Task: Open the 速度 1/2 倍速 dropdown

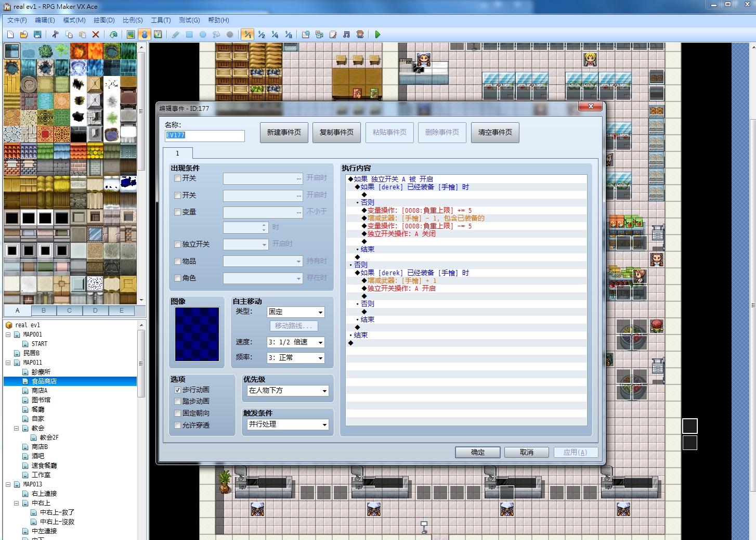Action: (296, 342)
